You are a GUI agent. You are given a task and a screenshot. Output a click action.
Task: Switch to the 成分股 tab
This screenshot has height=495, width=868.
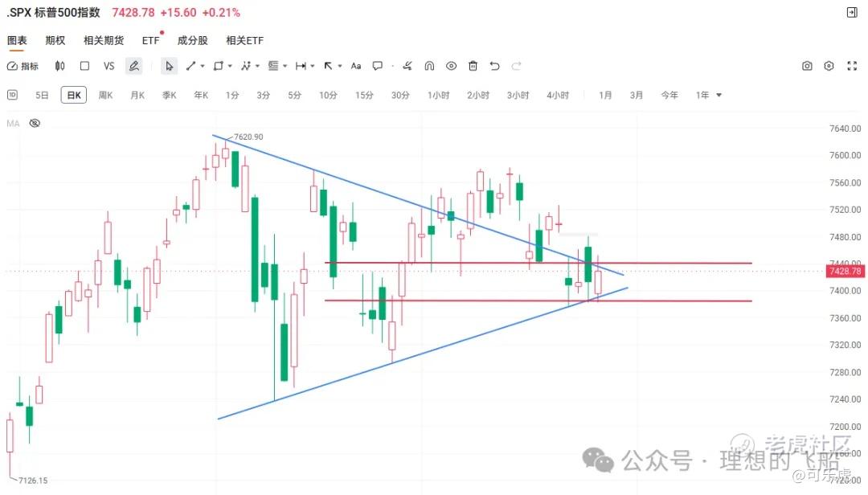193,40
